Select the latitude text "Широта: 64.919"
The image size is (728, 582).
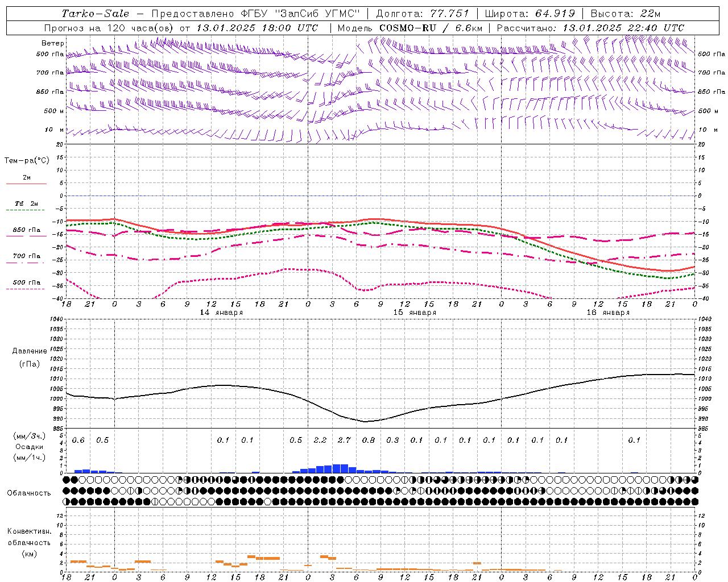point(530,14)
